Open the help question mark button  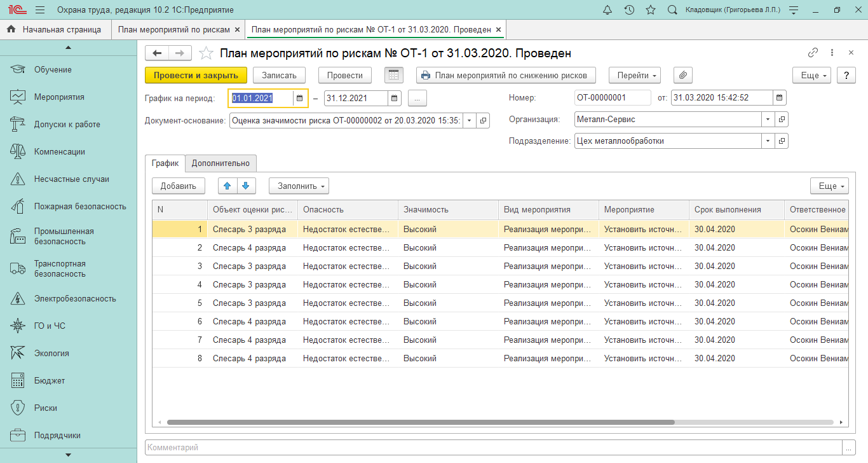(x=846, y=75)
